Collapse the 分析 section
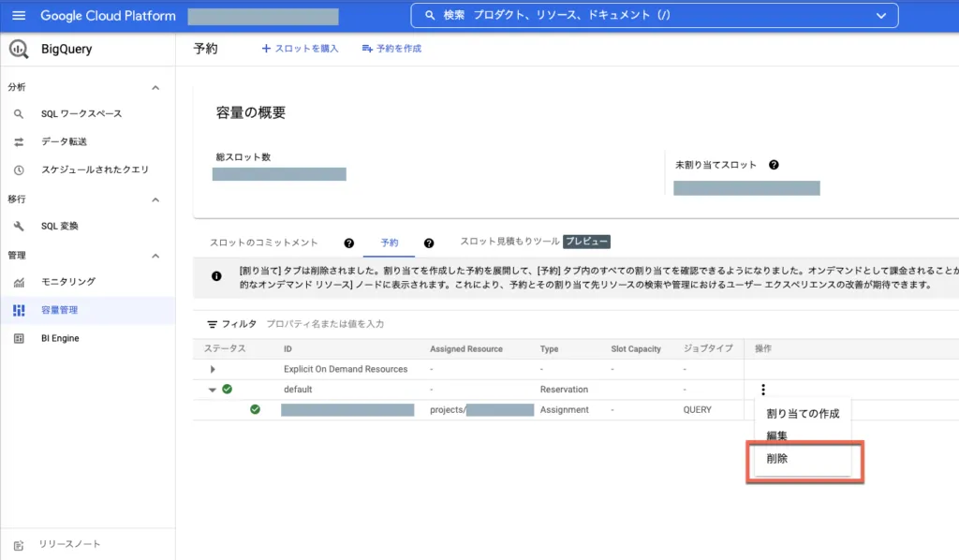 tap(155, 87)
